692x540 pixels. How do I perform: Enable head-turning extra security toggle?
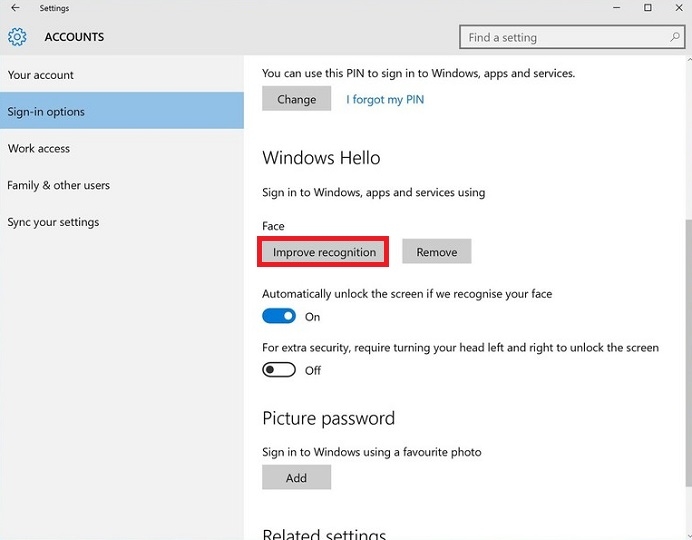click(x=279, y=370)
